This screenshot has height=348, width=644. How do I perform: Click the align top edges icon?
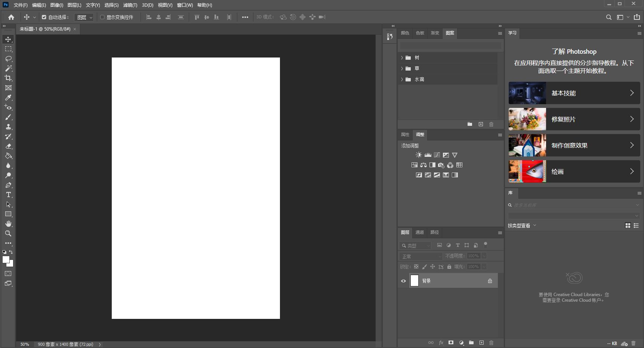(197, 17)
